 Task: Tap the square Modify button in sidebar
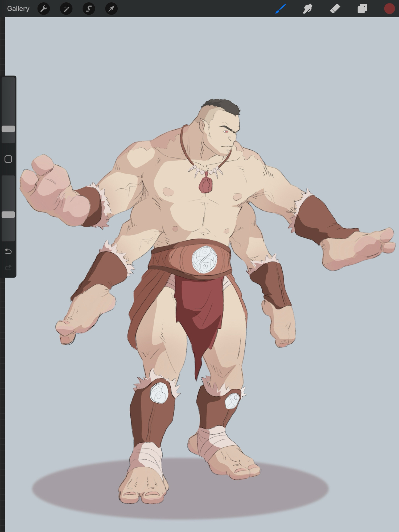[8, 159]
